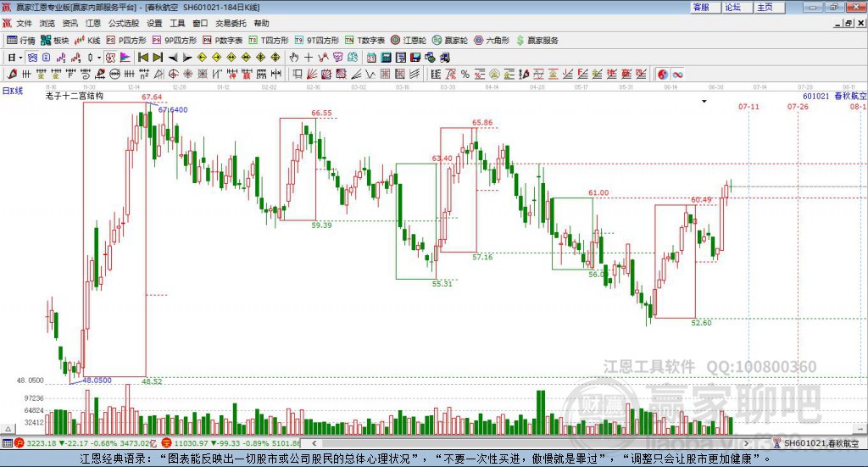
Task: Click the red-blue yin-yang icon
Action: click(662, 74)
